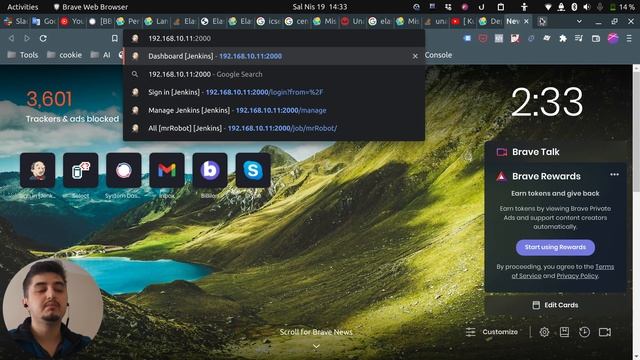Switch to the Slack tab
The image size is (640, 360).
16,21
